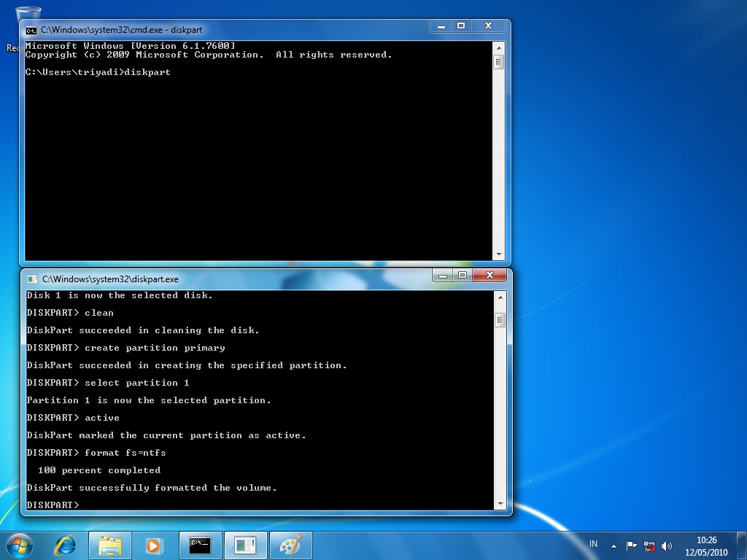This screenshot has height=560, width=747.
Task: Click the 'Copyright (c) 2009 Microsoft Corporation' line
Action: [209, 55]
